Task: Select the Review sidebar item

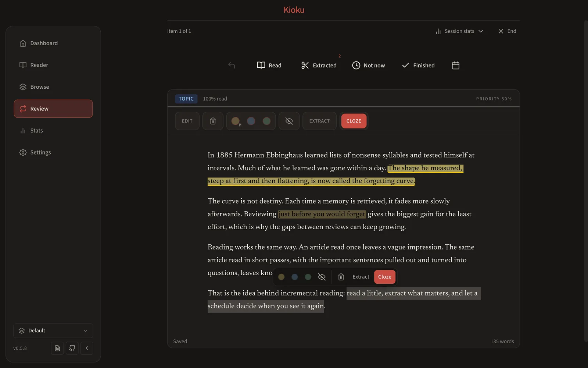Action: point(53,109)
